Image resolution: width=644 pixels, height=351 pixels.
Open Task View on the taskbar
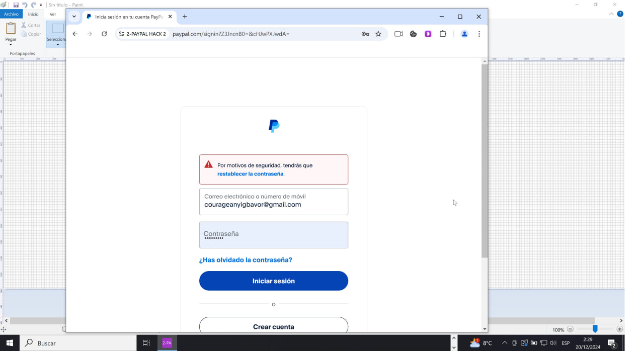point(146,343)
